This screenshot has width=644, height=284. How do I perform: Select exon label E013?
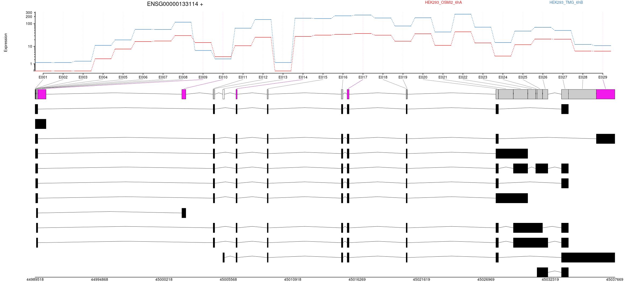(x=283, y=77)
